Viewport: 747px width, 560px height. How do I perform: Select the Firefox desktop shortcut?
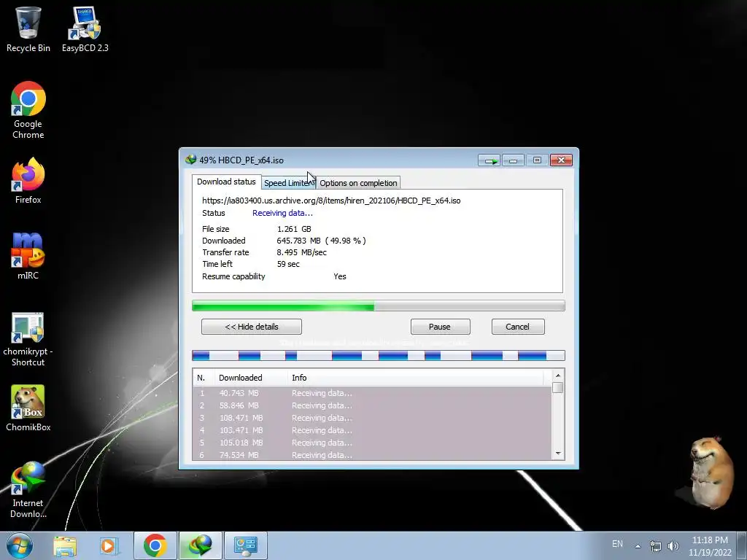pyautogui.click(x=28, y=181)
